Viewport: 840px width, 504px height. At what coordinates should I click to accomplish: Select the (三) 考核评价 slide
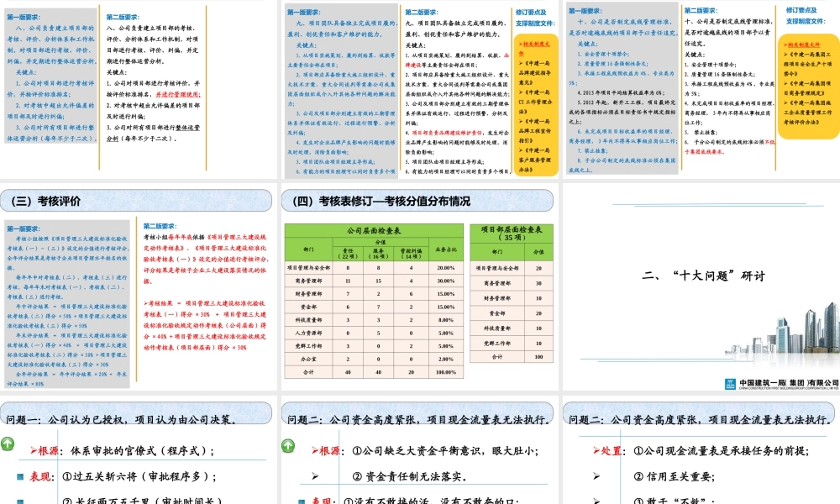[x=139, y=287]
